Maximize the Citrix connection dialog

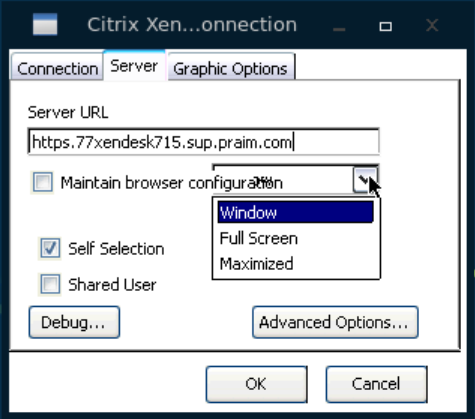(386, 26)
